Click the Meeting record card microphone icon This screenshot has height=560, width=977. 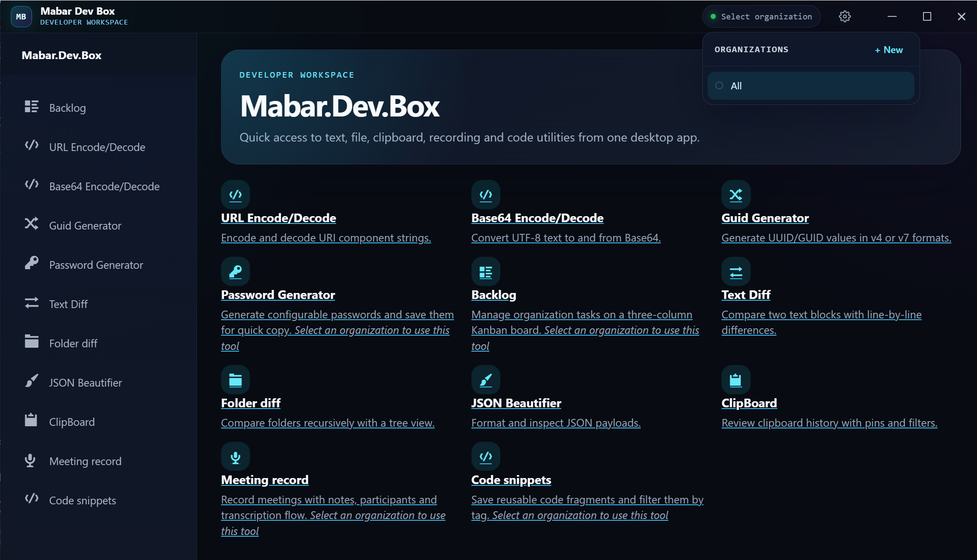tap(235, 456)
